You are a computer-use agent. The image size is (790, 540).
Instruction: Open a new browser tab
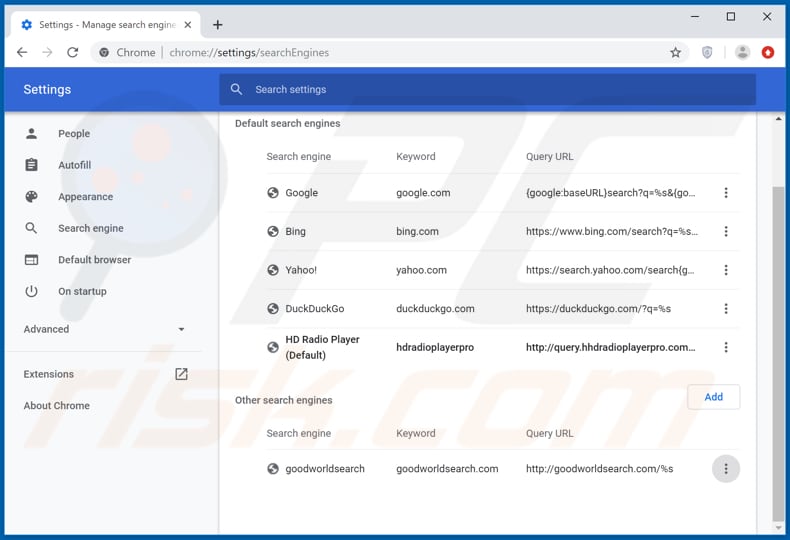(x=218, y=25)
